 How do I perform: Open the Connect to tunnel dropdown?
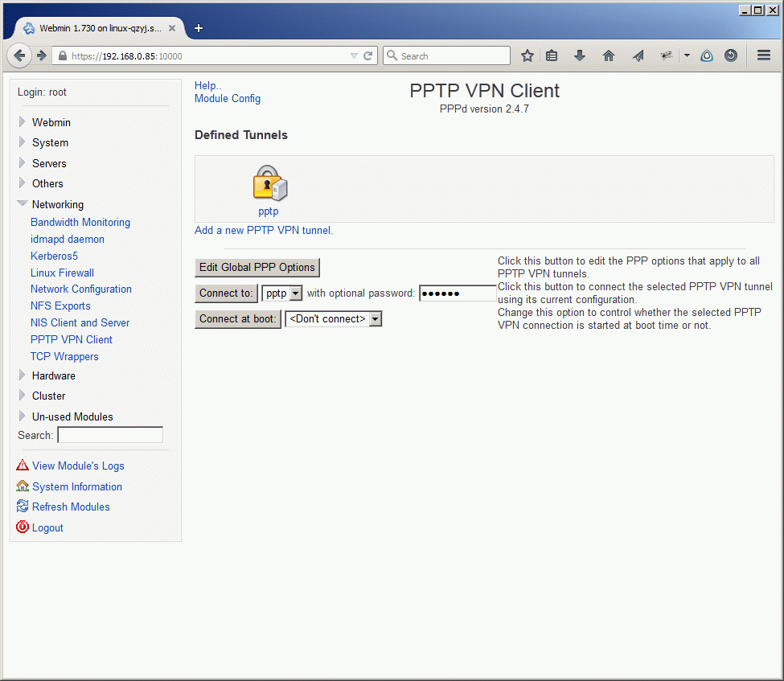[282, 293]
